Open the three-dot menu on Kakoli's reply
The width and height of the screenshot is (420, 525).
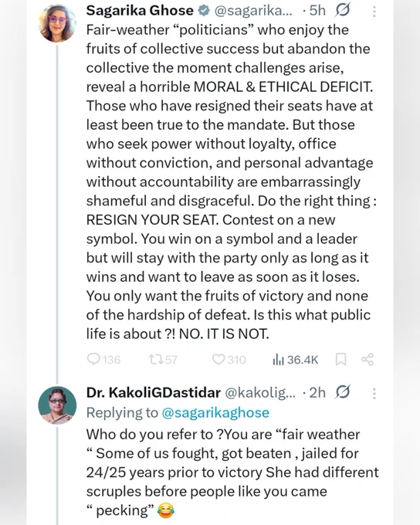click(x=374, y=393)
